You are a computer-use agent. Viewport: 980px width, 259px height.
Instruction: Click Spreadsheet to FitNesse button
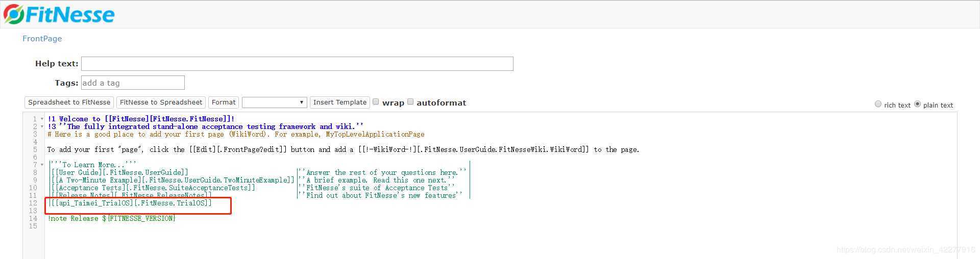[69, 102]
